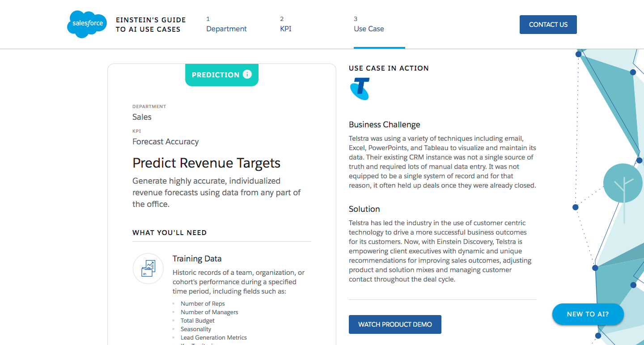Click the Business Challenge heading
Screen dimensions: 644x345
point(384,125)
